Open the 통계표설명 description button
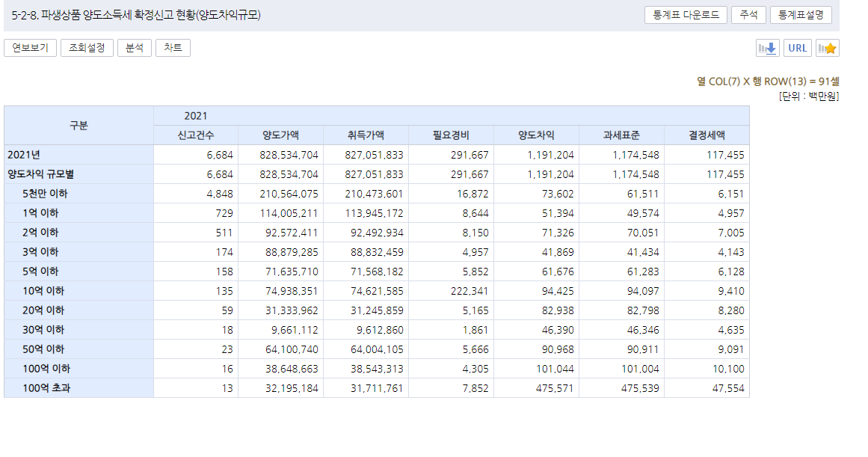 (x=801, y=15)
